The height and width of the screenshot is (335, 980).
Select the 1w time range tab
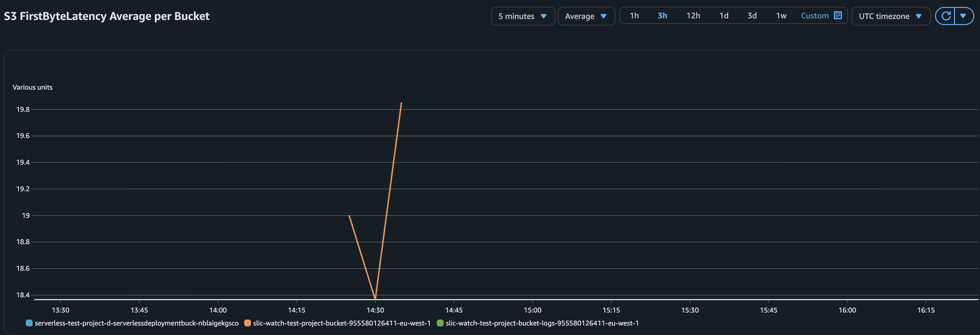coord(781,16)
